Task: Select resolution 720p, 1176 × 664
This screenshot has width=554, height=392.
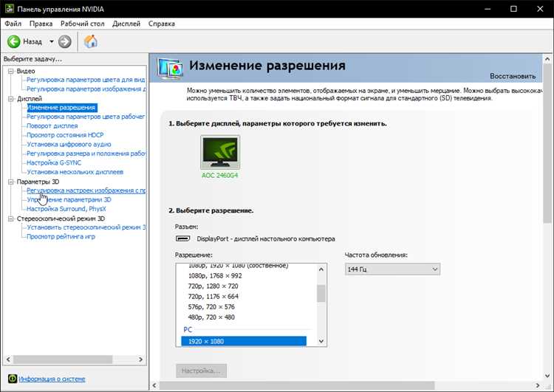Action: pyautogui.click(x=213, y=296)
